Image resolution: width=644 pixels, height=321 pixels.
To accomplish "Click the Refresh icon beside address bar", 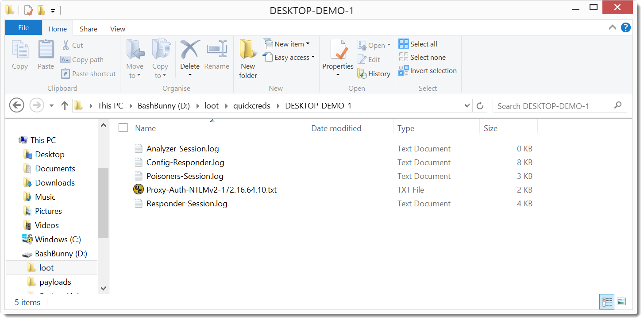I will pyautogui.click(x=479, y=106).
